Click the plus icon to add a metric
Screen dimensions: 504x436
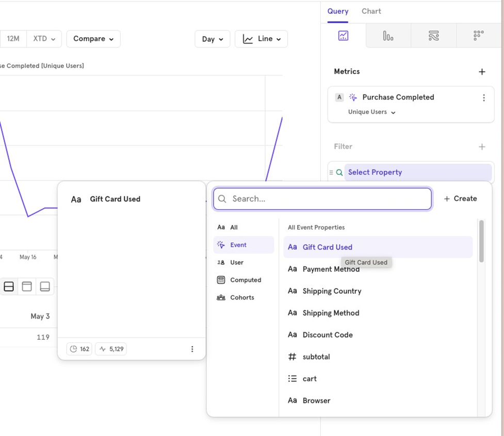(x=482, y=72)
